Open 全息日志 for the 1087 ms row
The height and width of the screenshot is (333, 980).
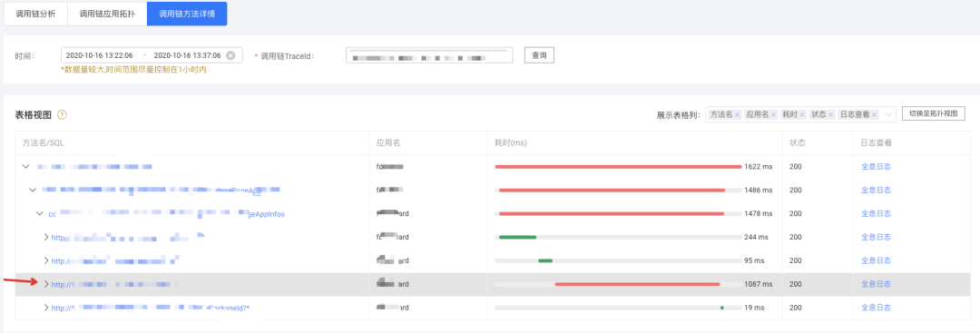coord(876,284)
